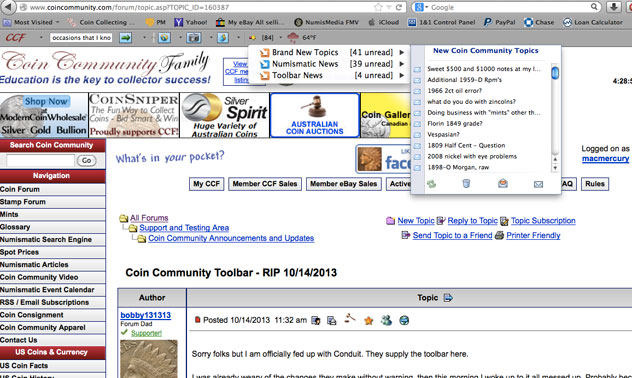The height and width of the screenshot is (378, 632).
Task: Click the scroll up arrow in the topics popup
Action: (555, 160)
